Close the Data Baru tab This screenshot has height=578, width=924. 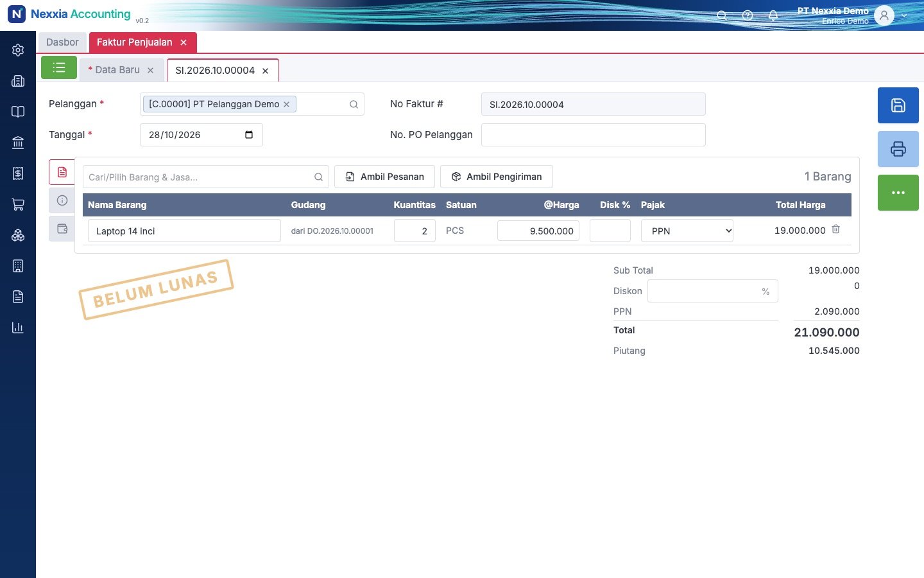click(151, 71)
